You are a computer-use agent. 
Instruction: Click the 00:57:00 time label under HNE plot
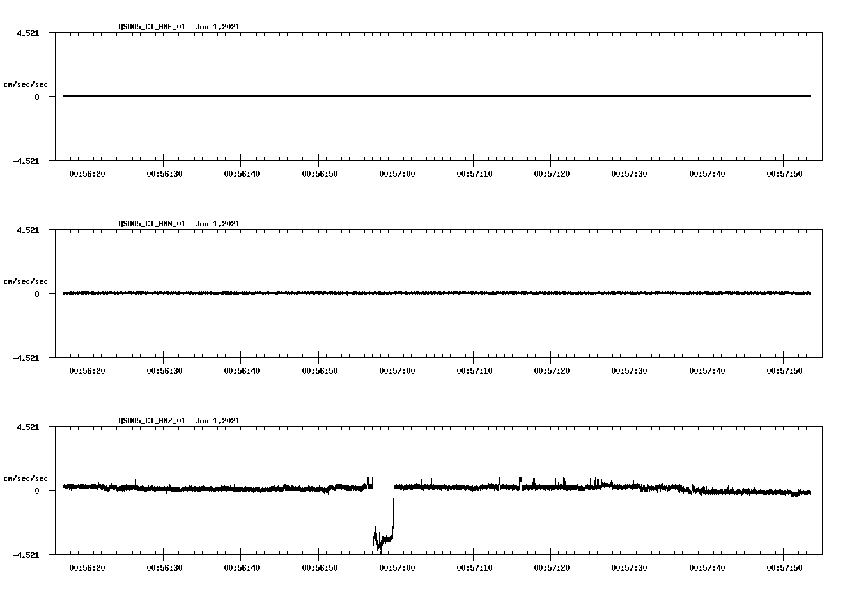(x=397, y=173)
